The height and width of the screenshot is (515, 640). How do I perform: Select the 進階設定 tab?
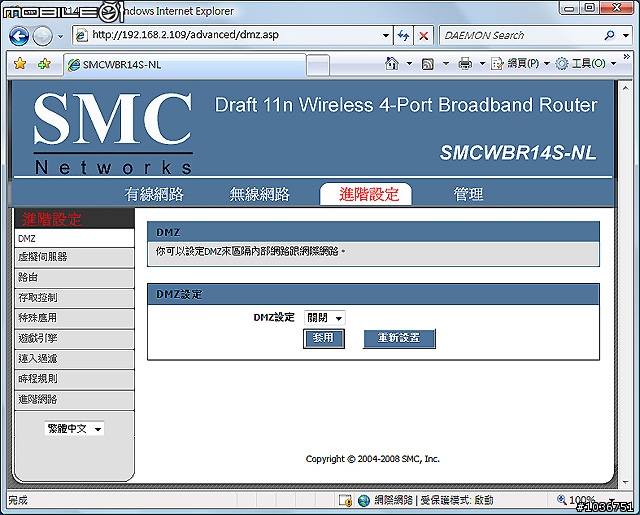click(x=366, y=194)
